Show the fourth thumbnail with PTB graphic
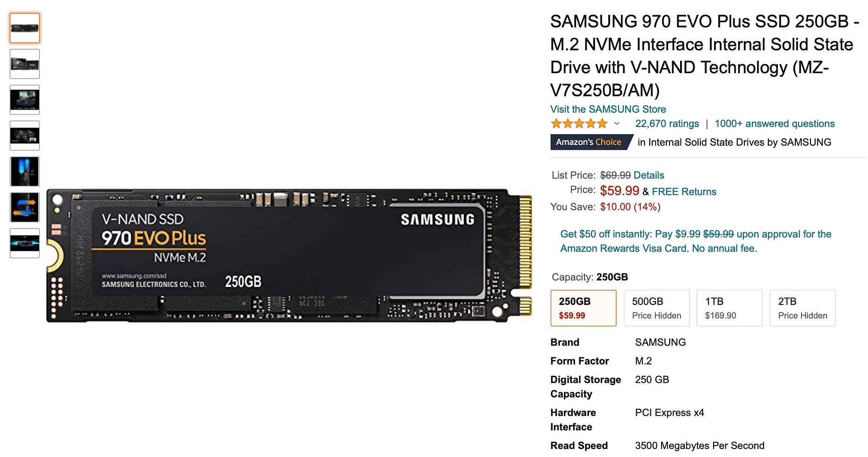This screenshot has height=457, width=868. click(x=25, y=135)
